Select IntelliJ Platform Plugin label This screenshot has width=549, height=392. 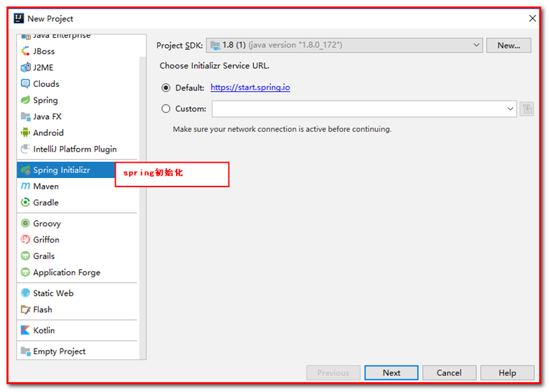click(75, 149)
